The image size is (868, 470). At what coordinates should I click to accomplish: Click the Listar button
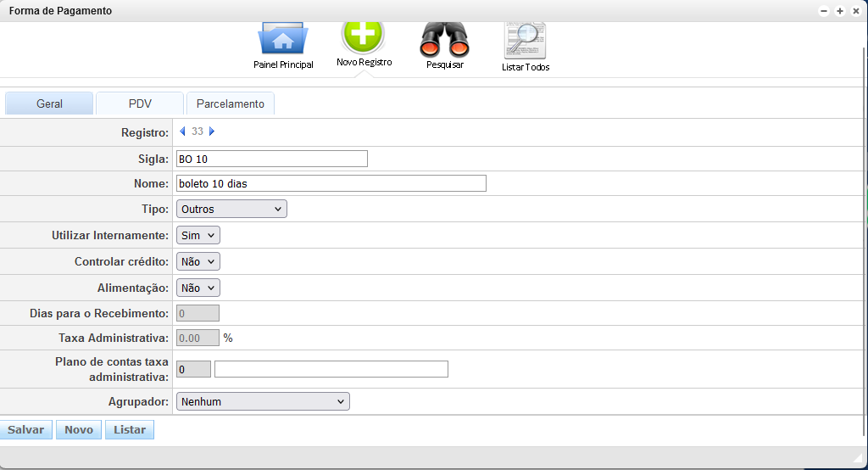coord(130,430)
